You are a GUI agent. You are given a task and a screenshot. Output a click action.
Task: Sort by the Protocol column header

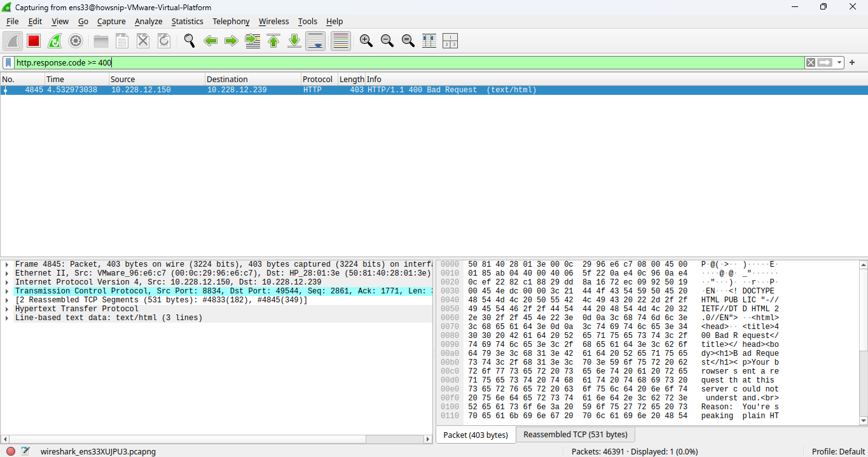[x=319, y=80]
